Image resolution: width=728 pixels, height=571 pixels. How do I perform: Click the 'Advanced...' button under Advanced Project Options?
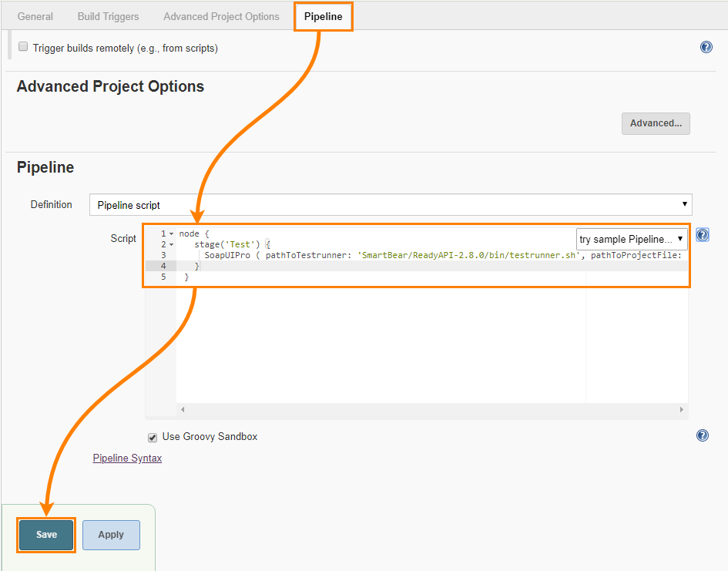(x=656, y=123)
